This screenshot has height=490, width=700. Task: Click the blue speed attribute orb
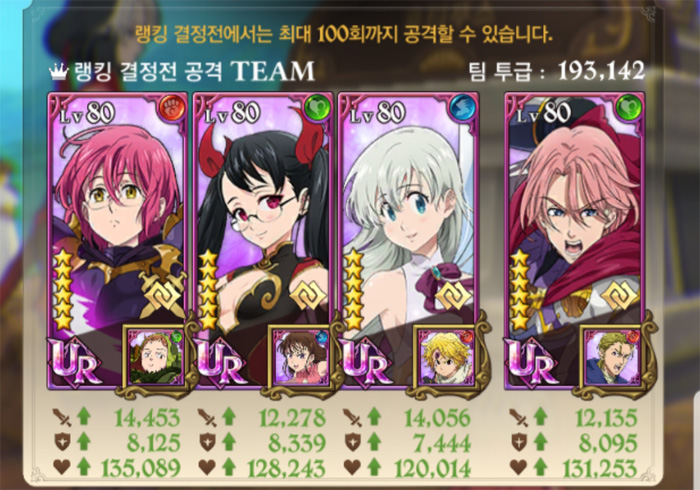pyautogui.click(x=462, y=108)
